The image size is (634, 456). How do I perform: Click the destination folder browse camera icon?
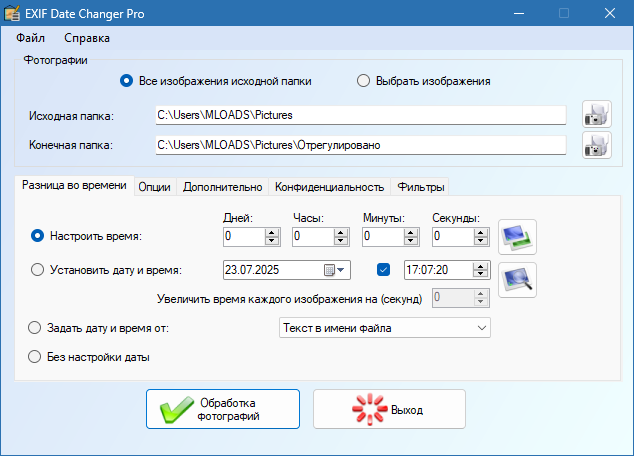pyautogui.click(x=596, y=145)
